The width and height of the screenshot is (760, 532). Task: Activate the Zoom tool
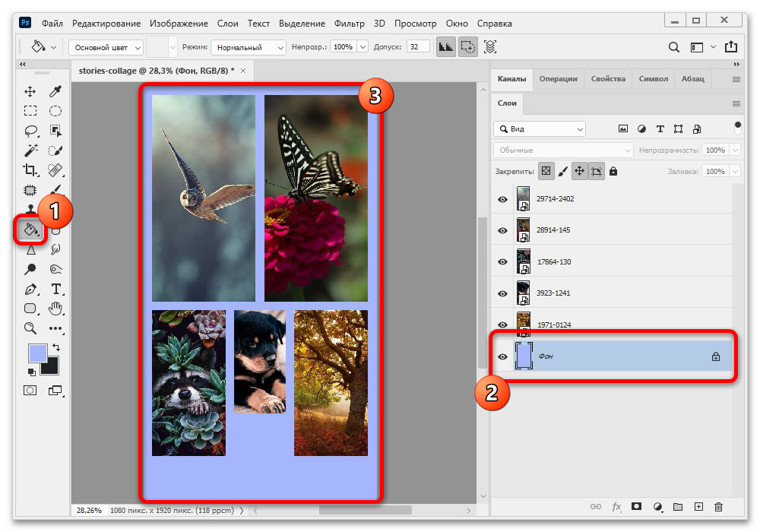(30, 328)
